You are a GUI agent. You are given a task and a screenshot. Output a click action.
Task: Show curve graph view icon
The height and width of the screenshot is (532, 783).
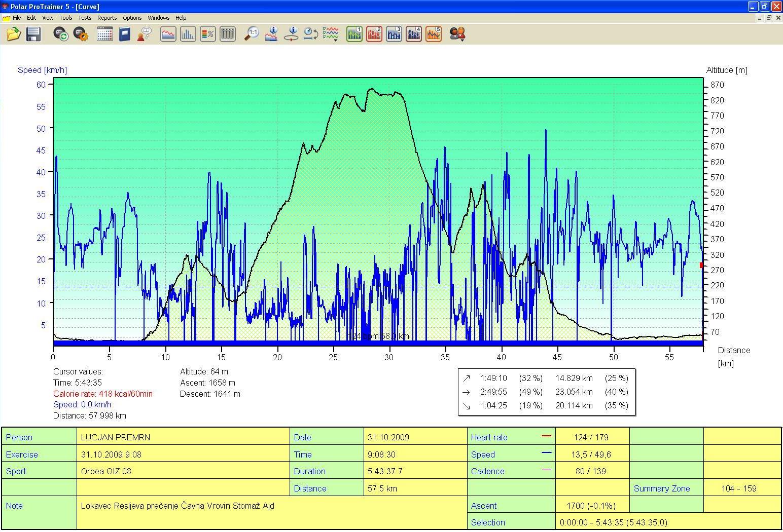tap(168, 34)
